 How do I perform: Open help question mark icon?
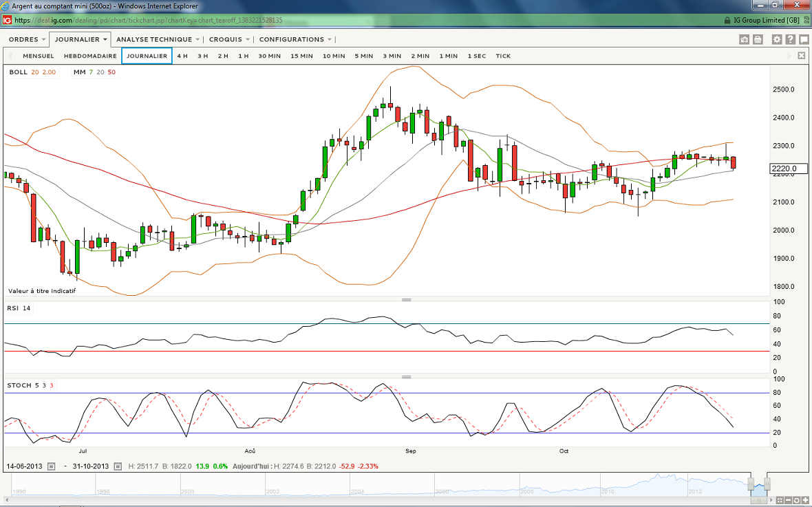789,40
